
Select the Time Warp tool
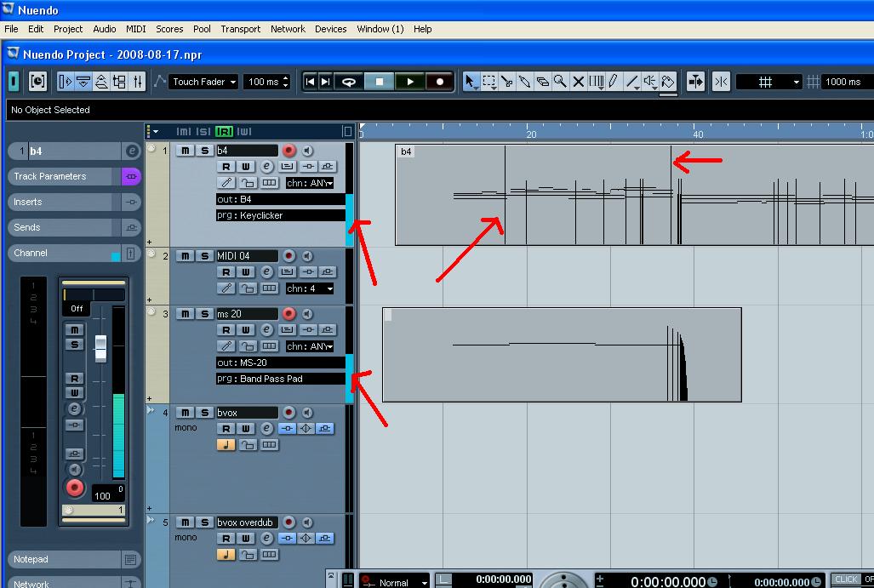(597, 82)
